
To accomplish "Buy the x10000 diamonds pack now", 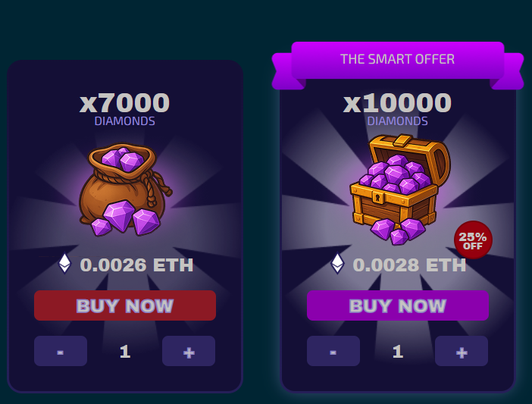I will point(398,305).
